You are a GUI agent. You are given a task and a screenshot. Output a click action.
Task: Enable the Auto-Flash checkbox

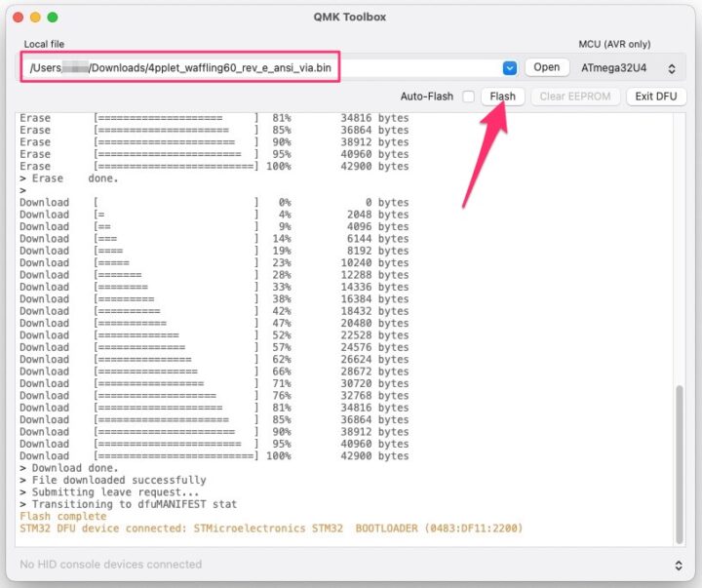[469, 97]
